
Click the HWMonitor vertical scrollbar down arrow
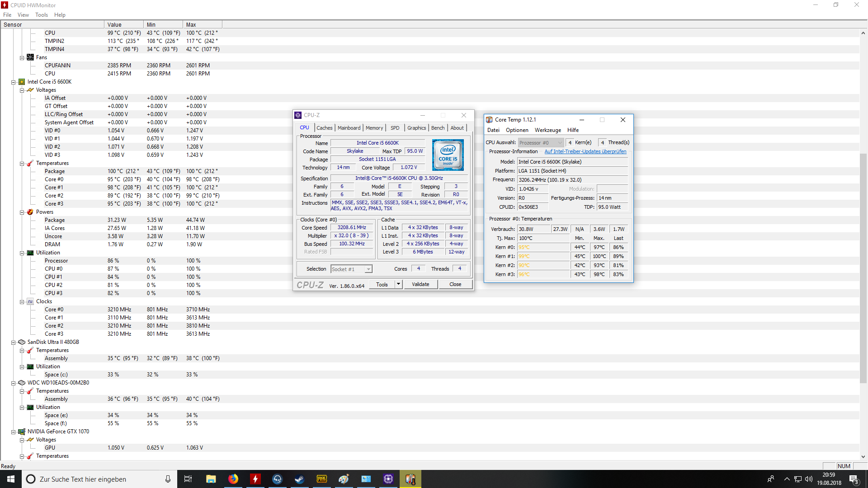(x=863, y=457)
